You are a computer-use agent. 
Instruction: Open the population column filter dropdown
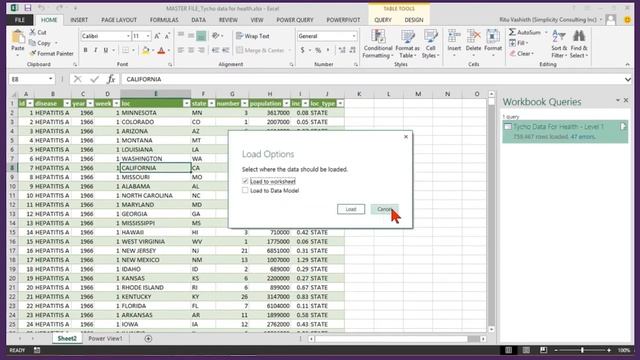[x=286, y=104]
